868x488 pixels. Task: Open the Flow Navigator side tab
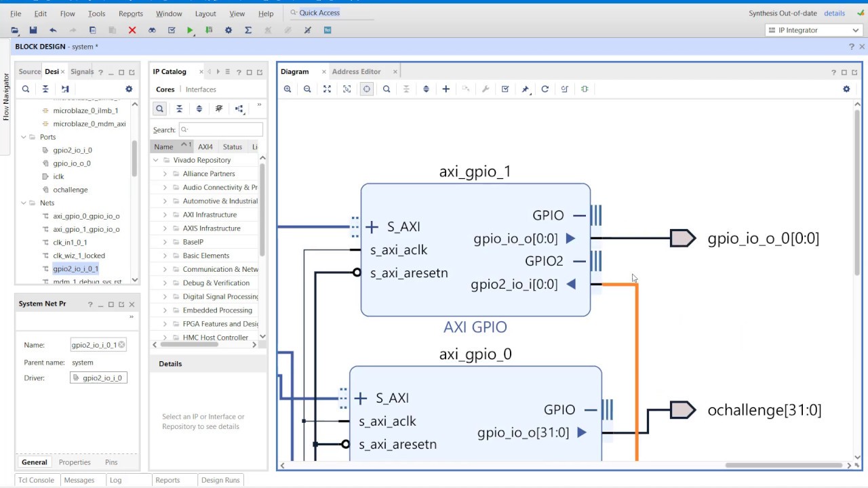pyautogui.click(x=6, y=97)
